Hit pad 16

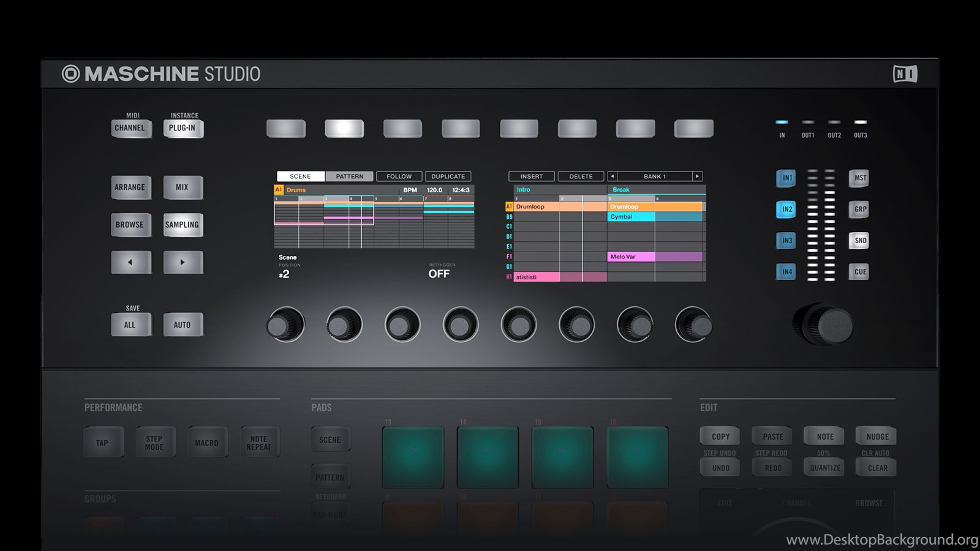coord(638,457)
